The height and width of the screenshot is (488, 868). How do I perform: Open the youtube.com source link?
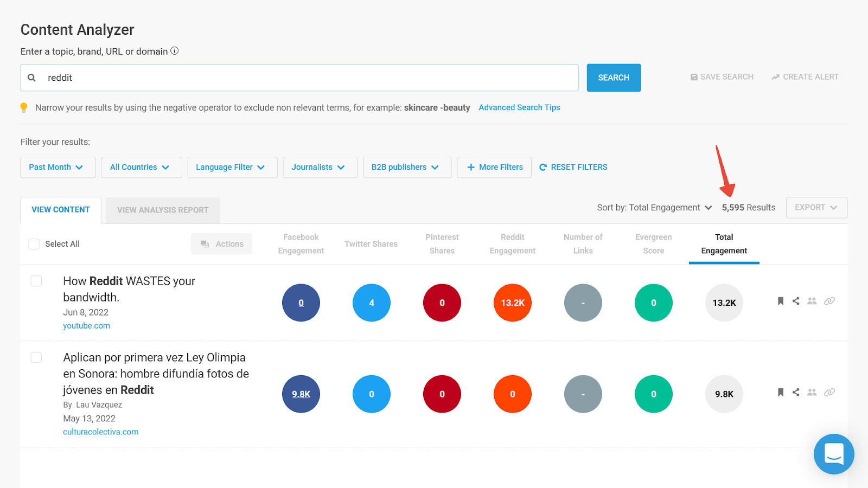coord(87,326)
